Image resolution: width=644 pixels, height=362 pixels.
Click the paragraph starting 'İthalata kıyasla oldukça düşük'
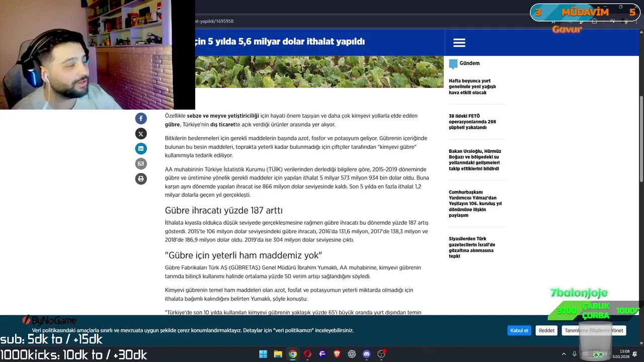coord(297,231)
